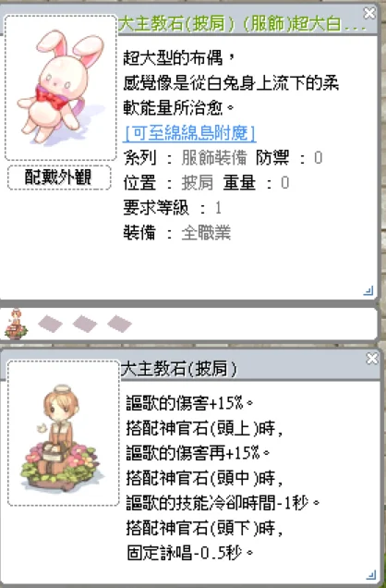Close the 大主教石(披肩) description window
Image resolution: width=386 pixels, height=588 pixels.
point(372,360)
